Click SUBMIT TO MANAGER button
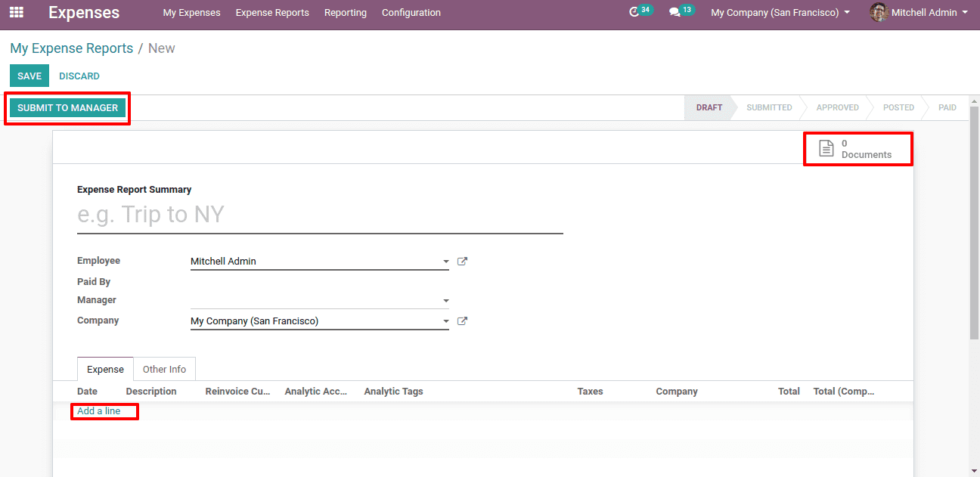Screen dimensions: 980x477 67,107
